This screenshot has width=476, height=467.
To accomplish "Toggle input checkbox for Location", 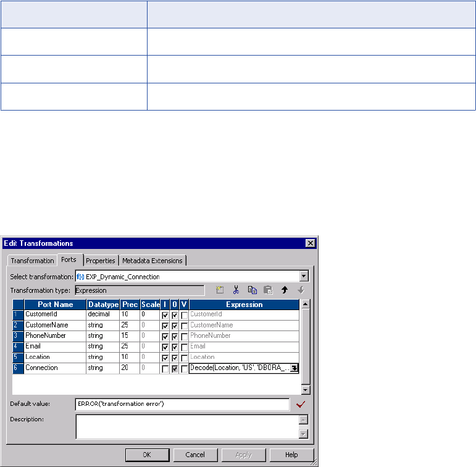I will (165, 358).
